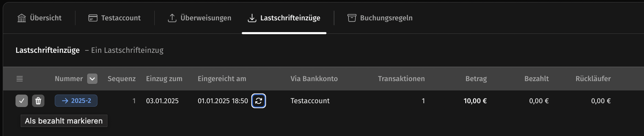
Task: Expand the Nummer sort dropdown chevron
Action: (x=92, y=79)
